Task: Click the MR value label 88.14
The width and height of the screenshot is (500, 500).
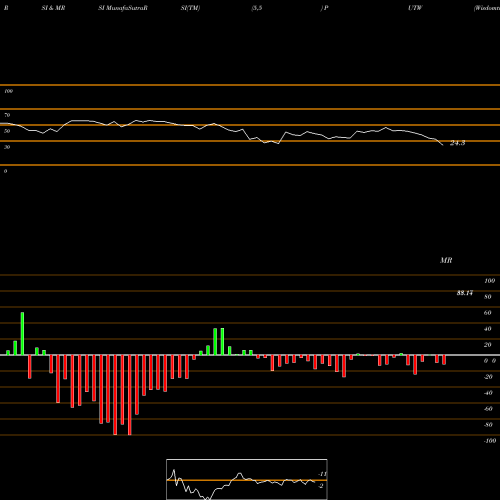Action: (464, 293)
